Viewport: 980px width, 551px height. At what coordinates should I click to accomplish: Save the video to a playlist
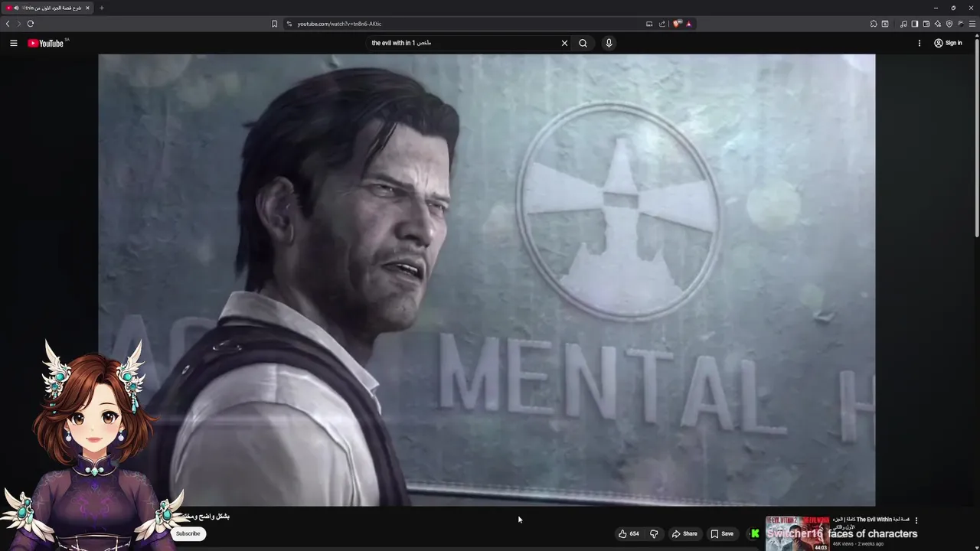(721, 533)
